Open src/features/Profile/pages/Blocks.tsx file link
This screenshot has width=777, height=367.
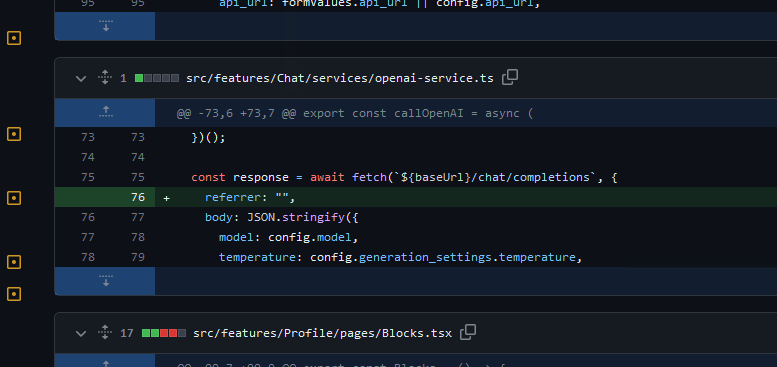click(x=322, y=333)
